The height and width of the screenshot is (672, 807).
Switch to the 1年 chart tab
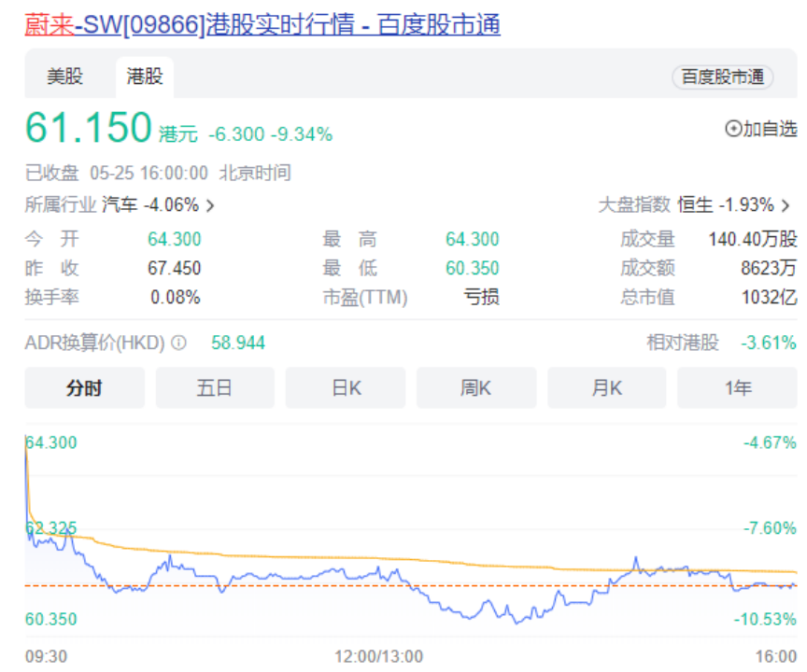point(738,387)
